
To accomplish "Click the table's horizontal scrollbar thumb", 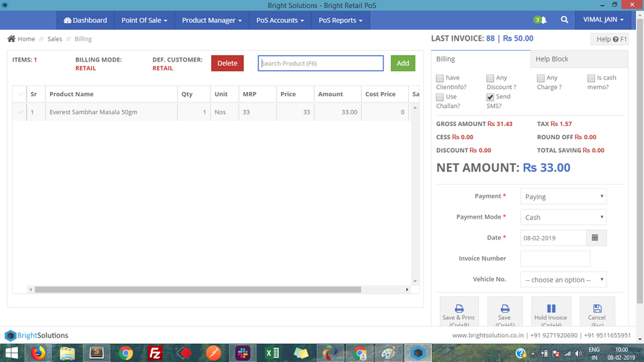I will click(198, 290).
